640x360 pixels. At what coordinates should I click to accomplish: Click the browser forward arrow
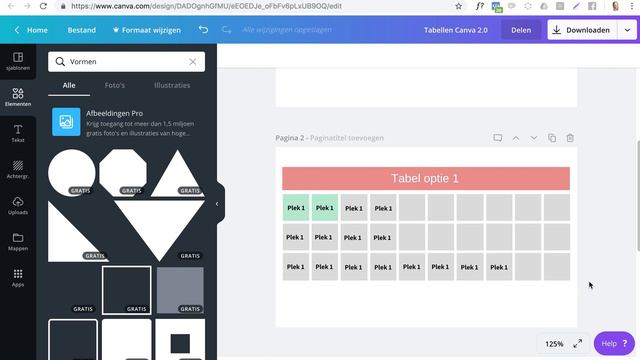pos(27,6)
